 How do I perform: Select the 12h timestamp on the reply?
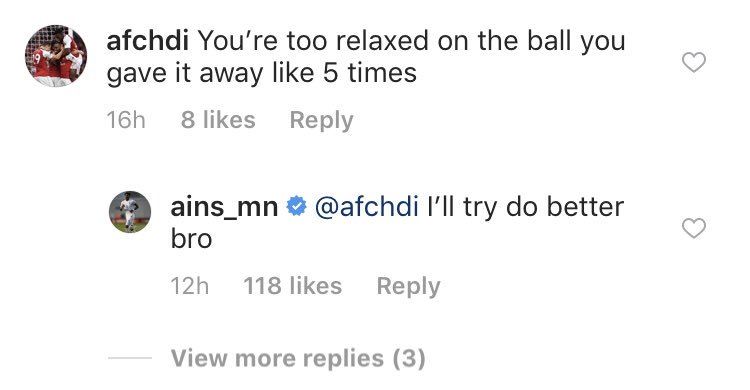point(190,286)
